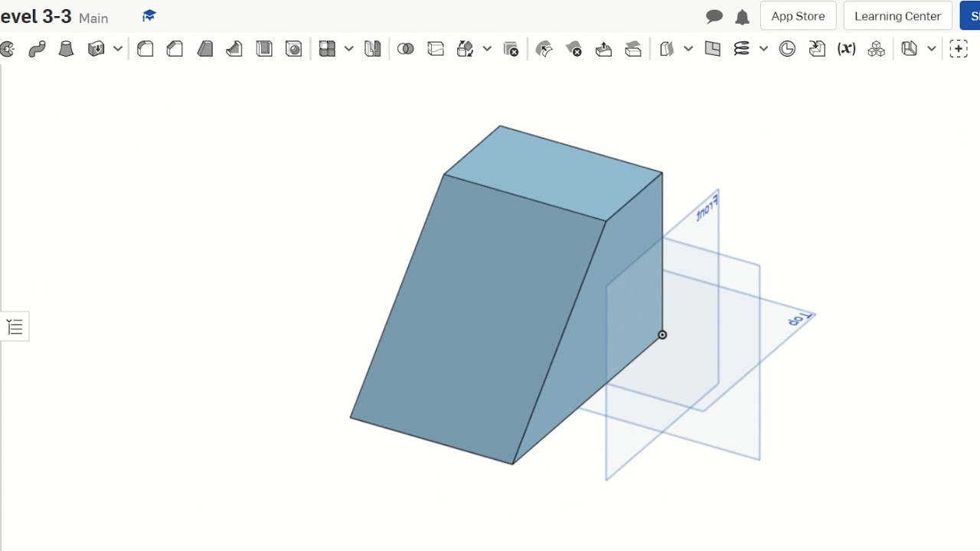The width and height of the screenshot is (980, 551).
Task: Select the Helix tool
Action: pos(742,49)
